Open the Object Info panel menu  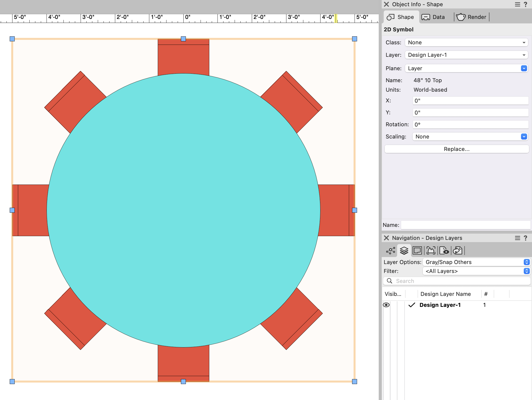pyautogui.click(x=517, y=4)
